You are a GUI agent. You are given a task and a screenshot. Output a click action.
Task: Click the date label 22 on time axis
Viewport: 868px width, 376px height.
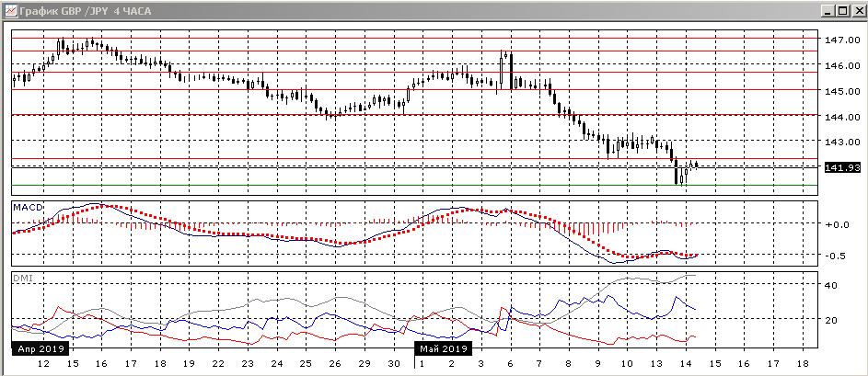[x=218, y=364]
